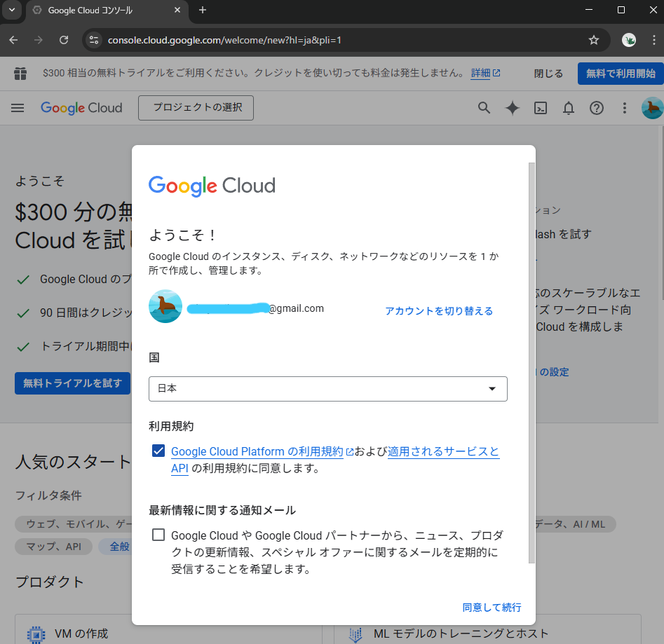Open the three-dot more options menu
Viewport: 664px width, 644px height.
point(625,108)
